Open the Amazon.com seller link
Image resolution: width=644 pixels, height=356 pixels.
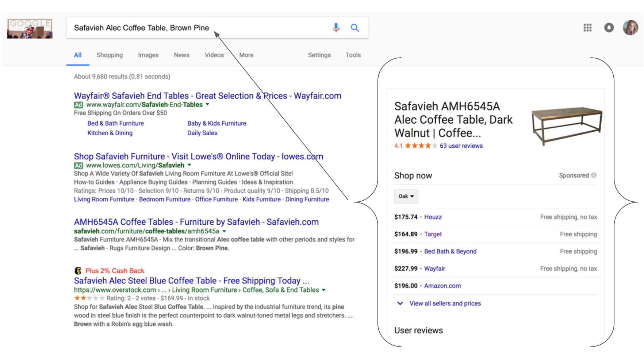point(442,286)
